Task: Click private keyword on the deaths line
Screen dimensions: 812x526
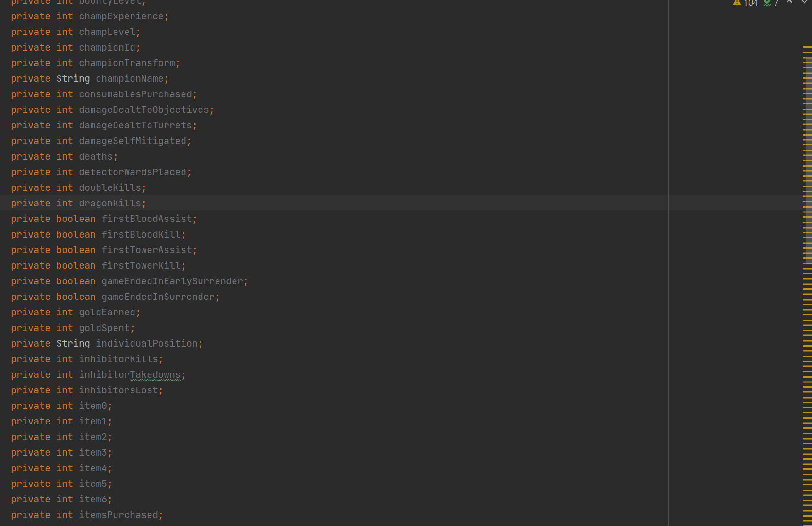Action: (31, 157)
